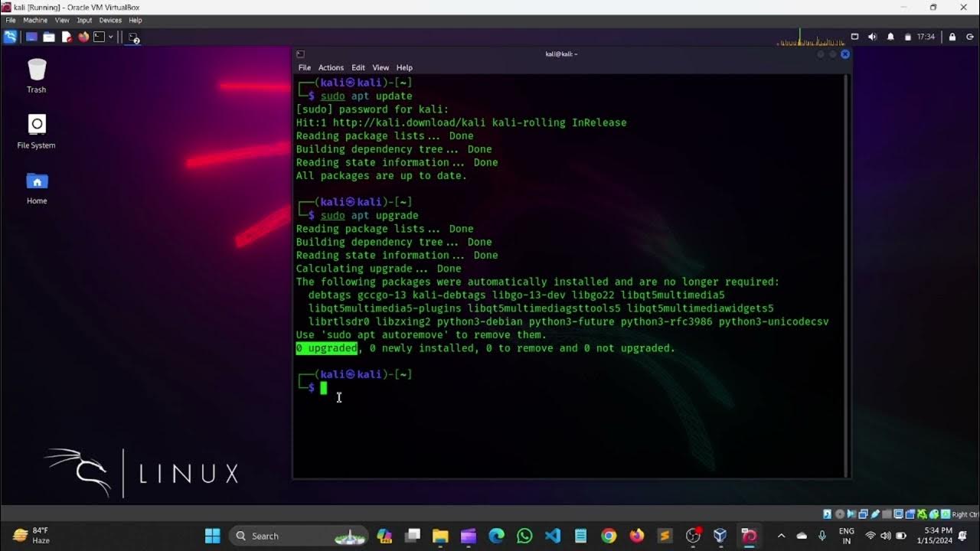Click the OneDrive cloud tray icon

[x=802, y=536]
